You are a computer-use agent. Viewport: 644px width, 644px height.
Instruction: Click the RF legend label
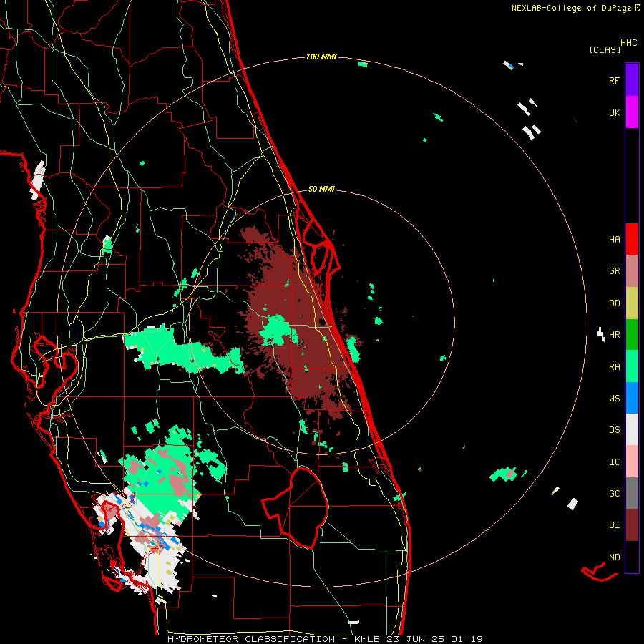tap(614, 80)
